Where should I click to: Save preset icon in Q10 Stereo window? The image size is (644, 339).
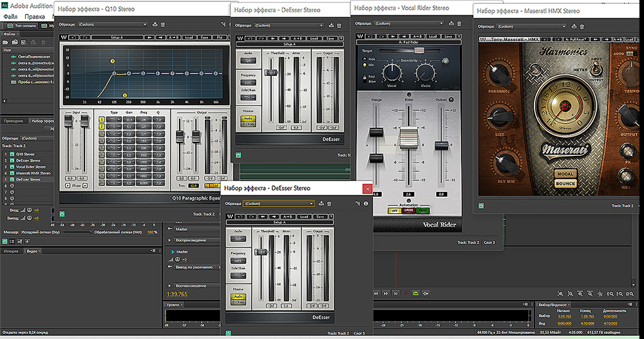pyautogui.click(x=155, y=24)
